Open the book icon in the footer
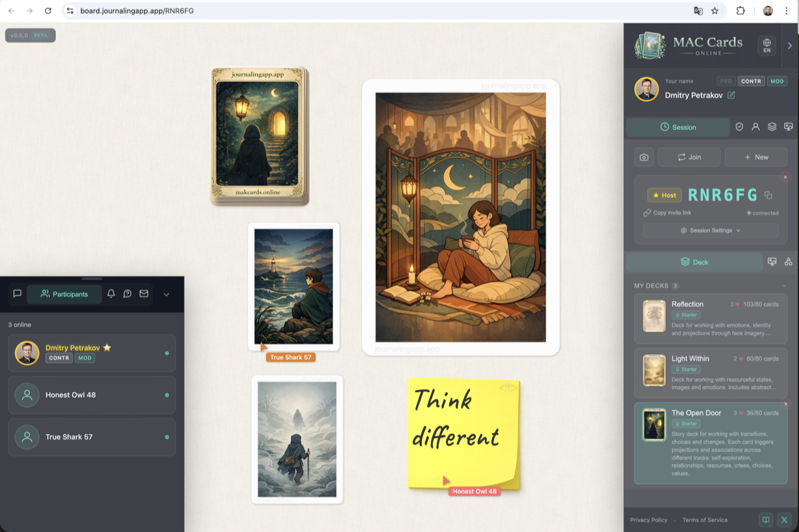The height and width of the screenshot is (532, 799). (x=766, y=520)
